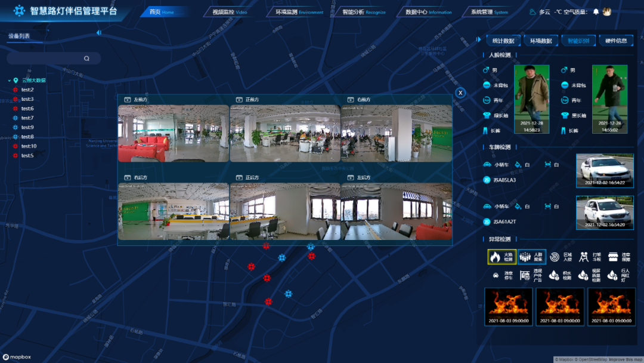Open the 数据中心 Information menu tab
Image resolution: width=644 pixels, height=363 pixels.
(x=428, y=12)
